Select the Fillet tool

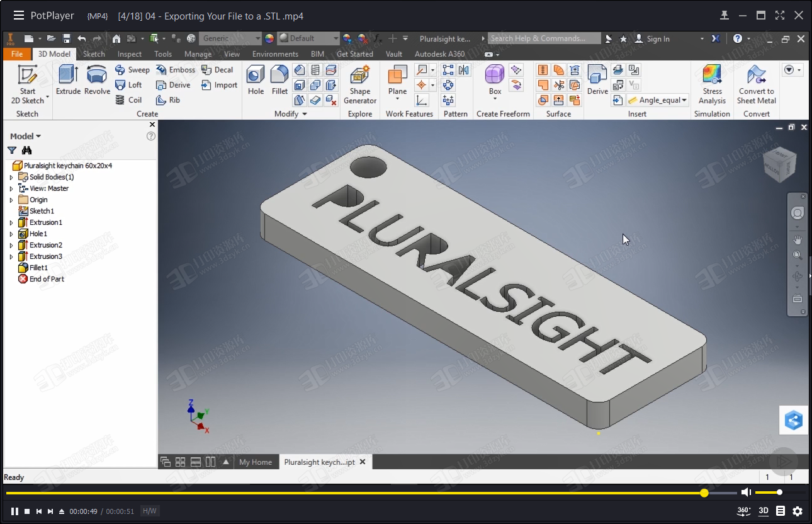[x=279, y=80]
